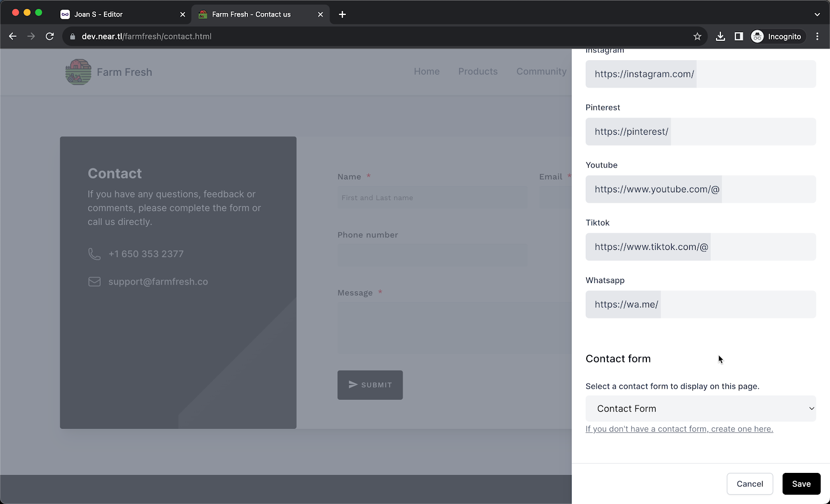The height and width of the screenshot is (504, 830).
Task: Bookmark the page via the star icon
Action: (697, 36)
